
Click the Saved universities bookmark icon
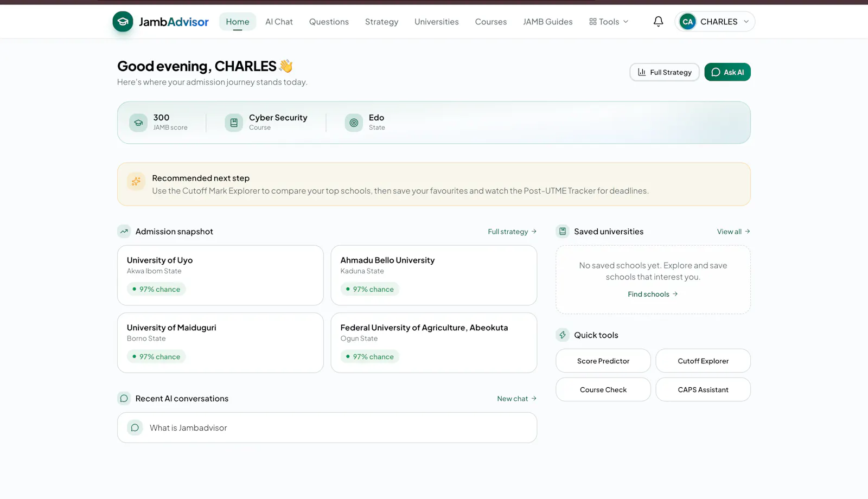click(563, 232)
